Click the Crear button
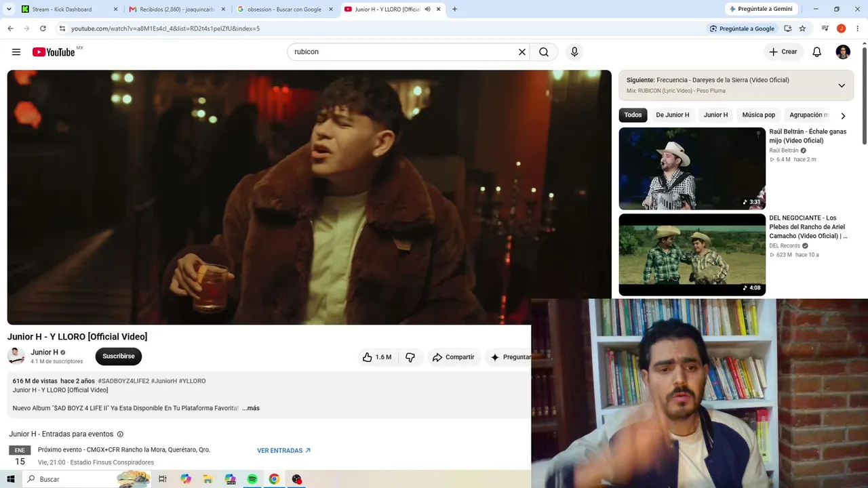This screenshot has height=488, width=868. 783,52
